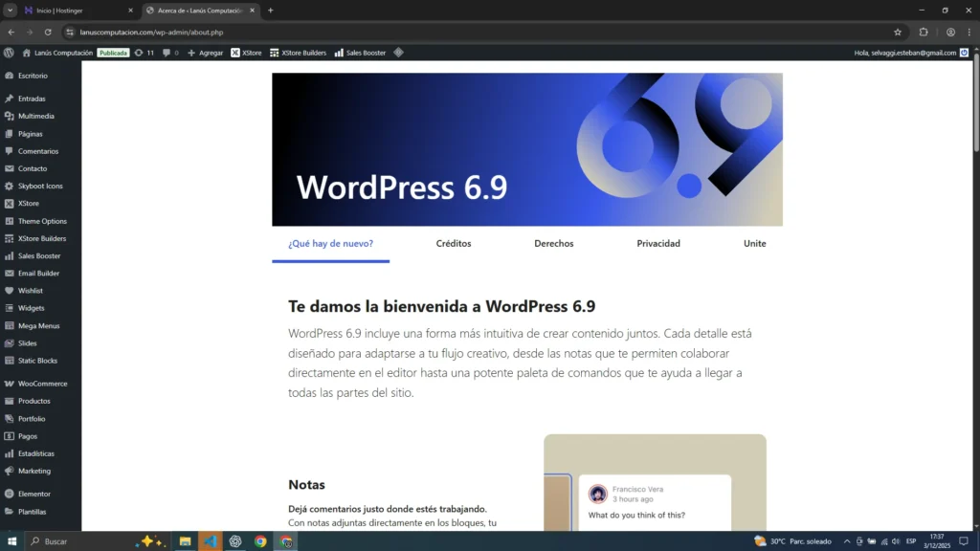Switch to the Créditos tab

(x=454, y=244)
